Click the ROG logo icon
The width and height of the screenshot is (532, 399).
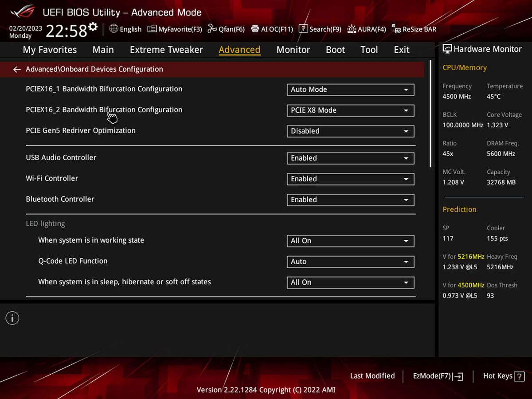23,11
